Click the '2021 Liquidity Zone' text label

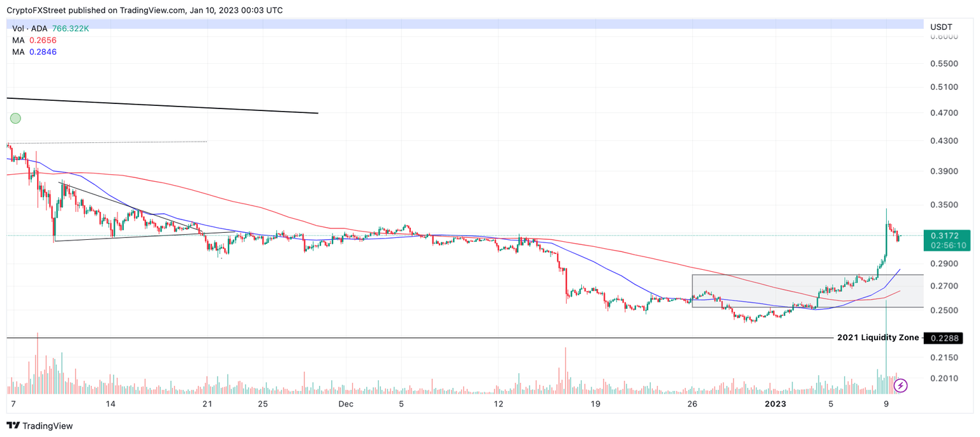coord(877,337)
